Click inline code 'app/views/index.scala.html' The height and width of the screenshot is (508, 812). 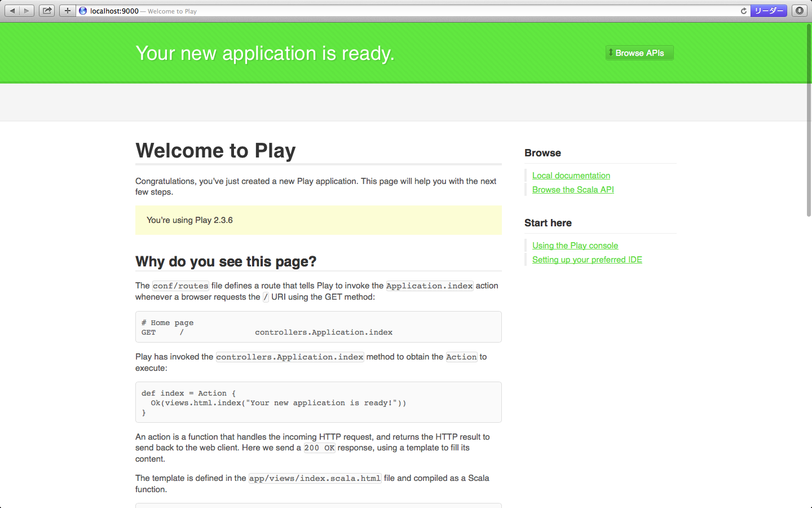point(315,478)
